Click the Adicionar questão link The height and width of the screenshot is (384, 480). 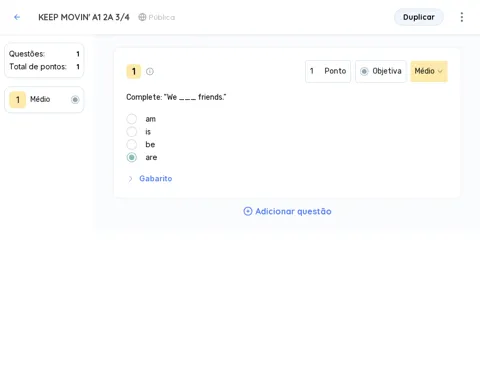click(287, 211)
